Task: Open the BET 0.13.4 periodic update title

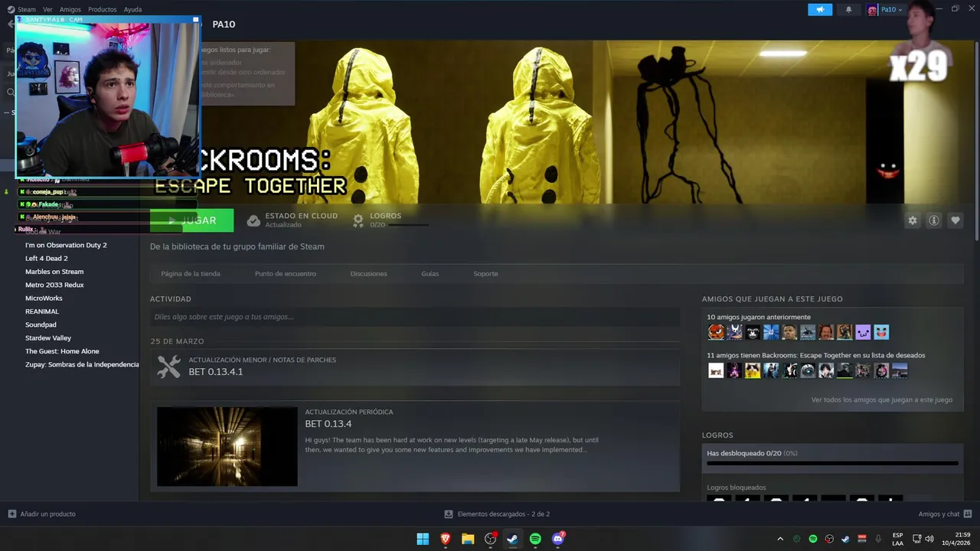Action: 328,424
